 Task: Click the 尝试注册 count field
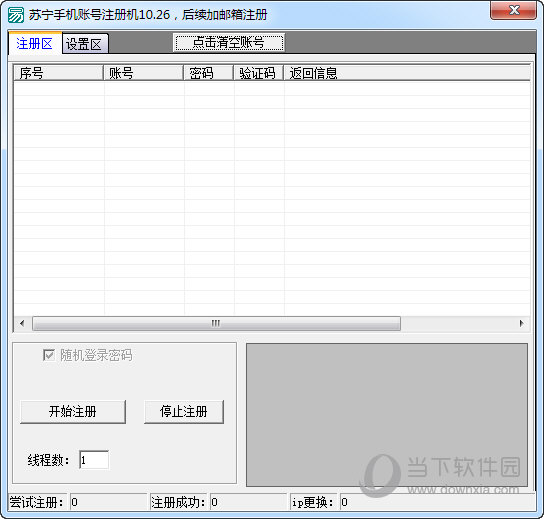coord(109,502)
